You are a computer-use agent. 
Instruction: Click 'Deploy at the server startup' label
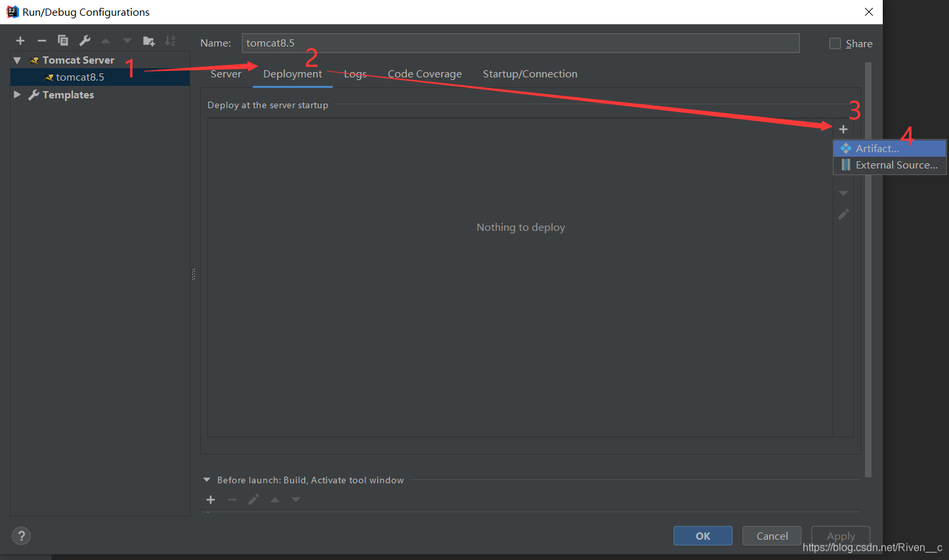point(268,105)
